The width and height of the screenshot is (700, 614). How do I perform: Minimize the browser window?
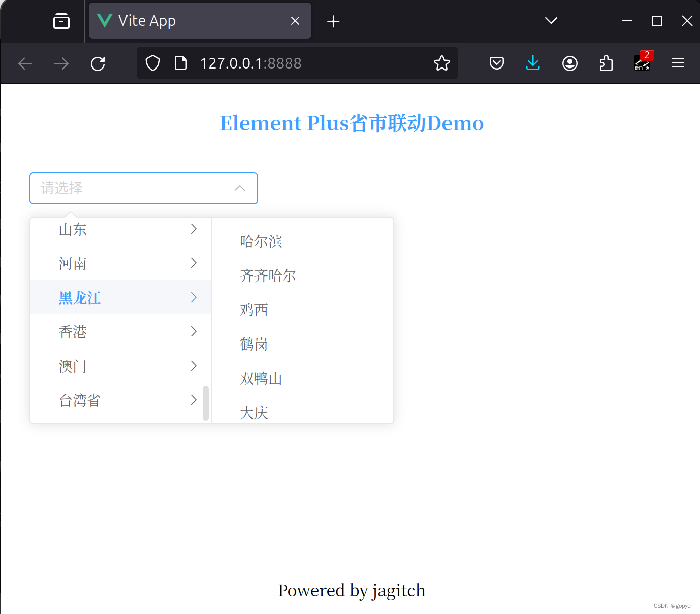[x=627, y=21]
